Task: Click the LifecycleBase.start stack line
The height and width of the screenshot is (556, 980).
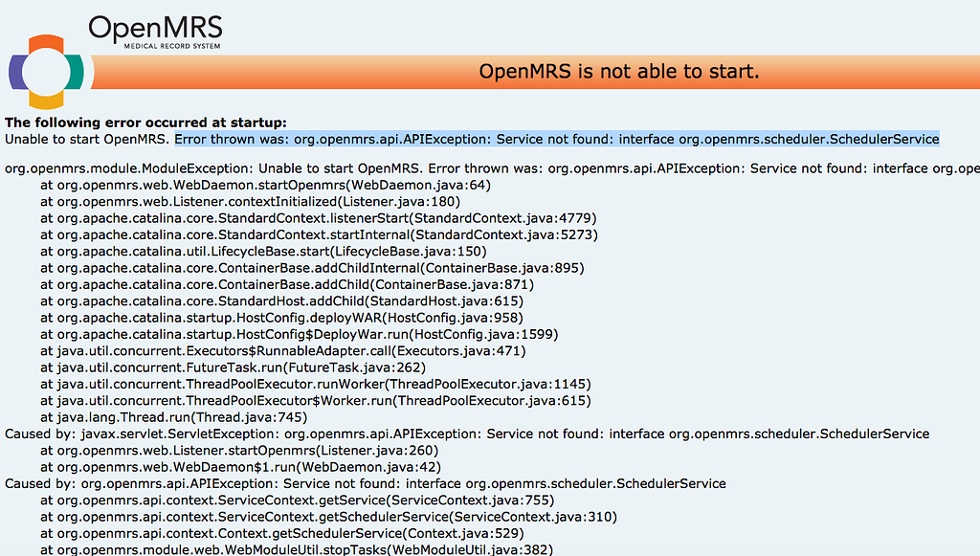Action: tap(263, 251)
